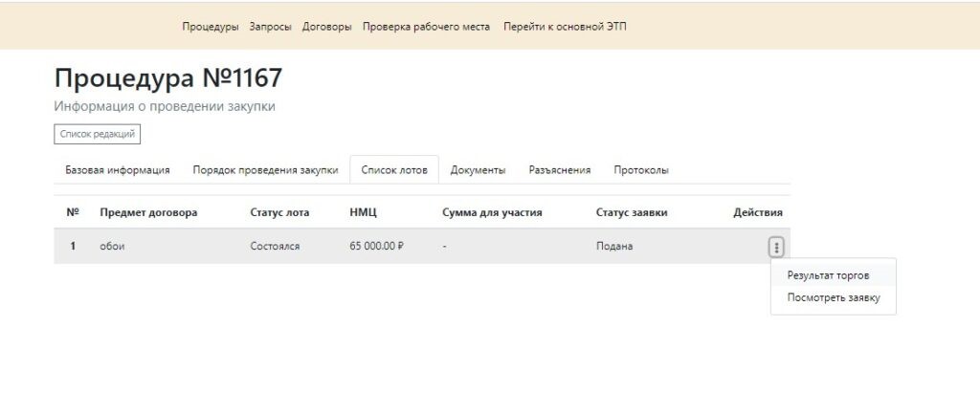Open the "Разъяснения" tab
Screen dimensions: 980x394
560,170
